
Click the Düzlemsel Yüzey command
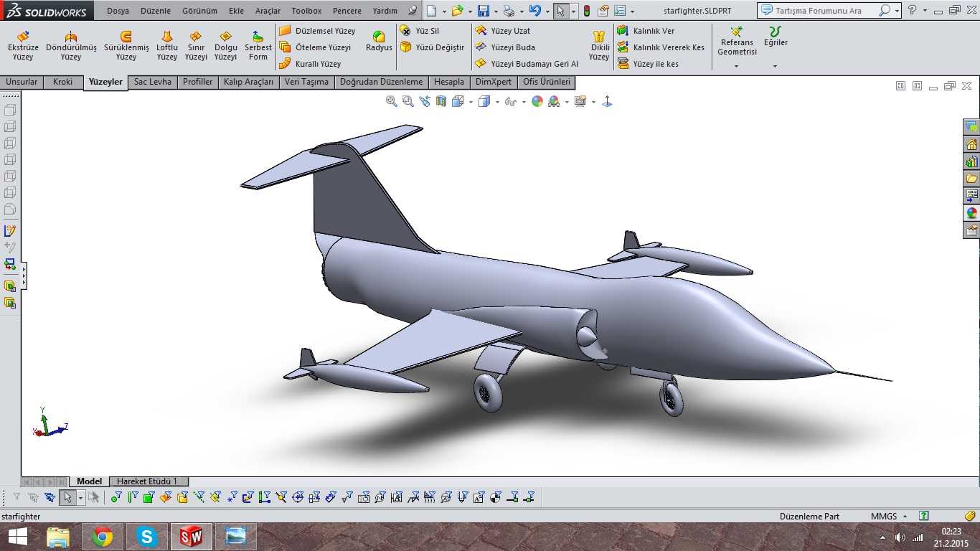coord(317,31)
